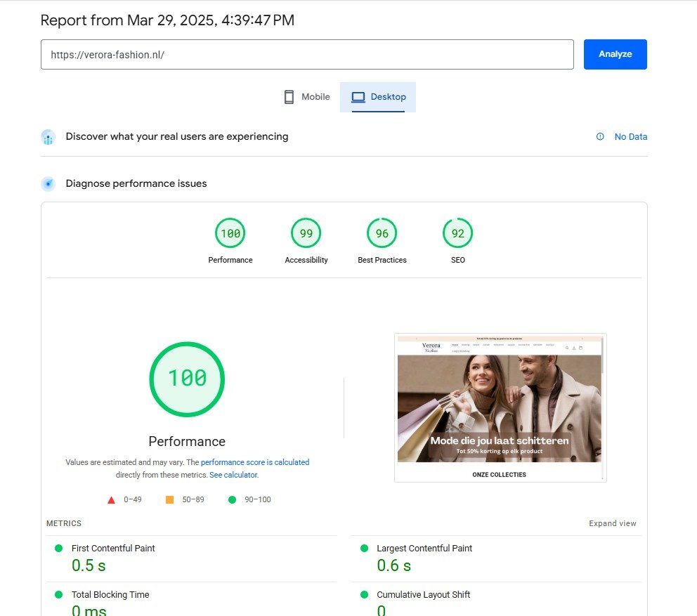697x616 pixels.
Task: Select the SEO score circle
Action: pos(457,232)
